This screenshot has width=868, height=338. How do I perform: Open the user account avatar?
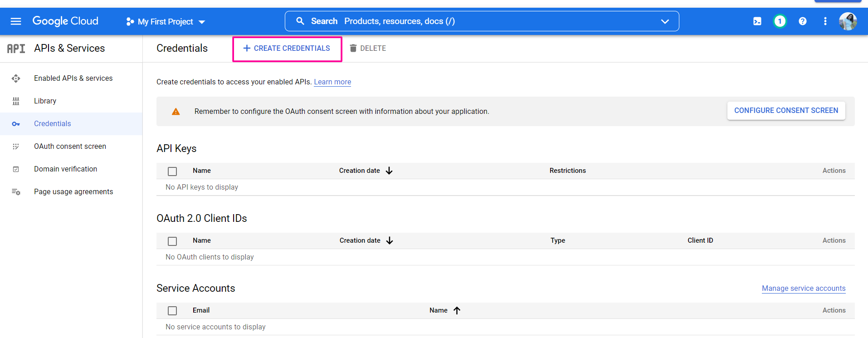coord(848,21)
